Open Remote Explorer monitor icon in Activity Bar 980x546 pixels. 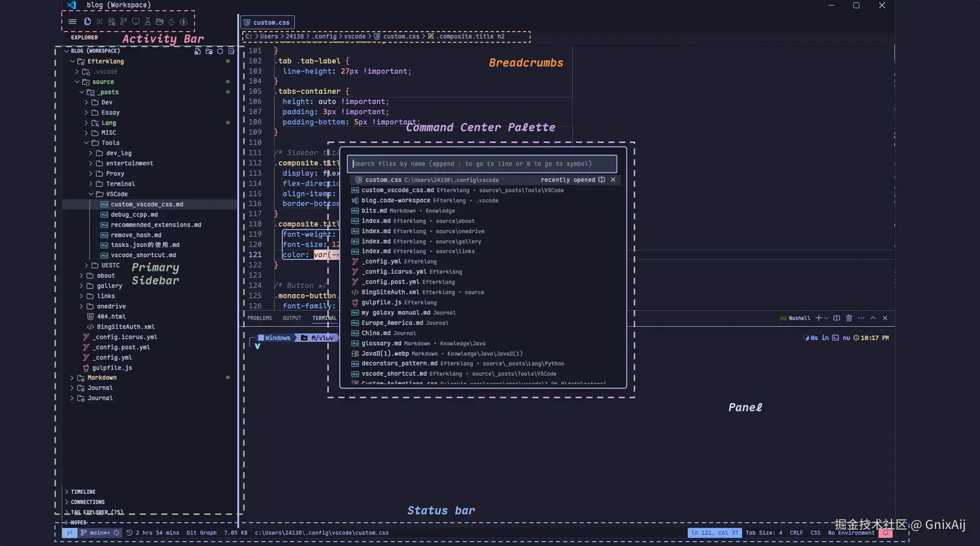coord(135,21)
